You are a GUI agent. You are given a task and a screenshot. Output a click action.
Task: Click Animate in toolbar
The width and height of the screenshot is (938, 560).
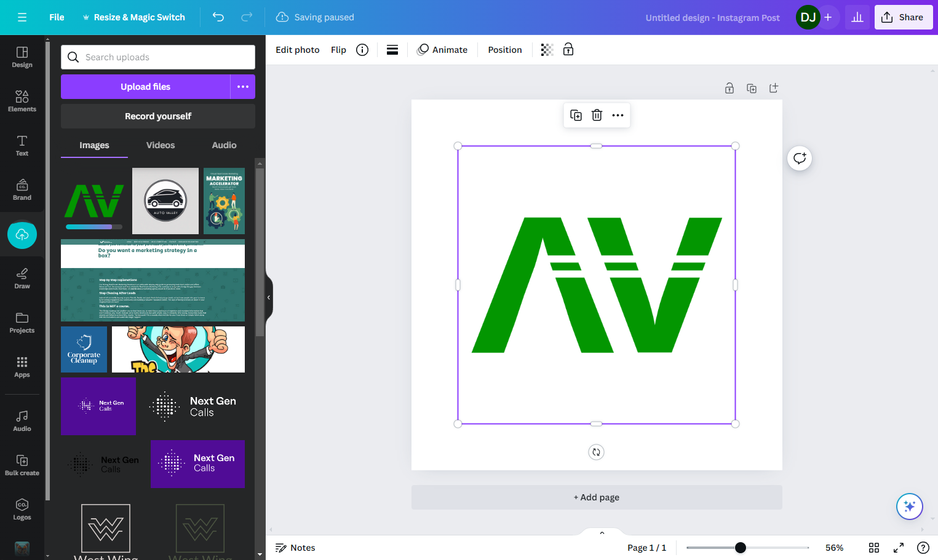[x=442, y=50]
